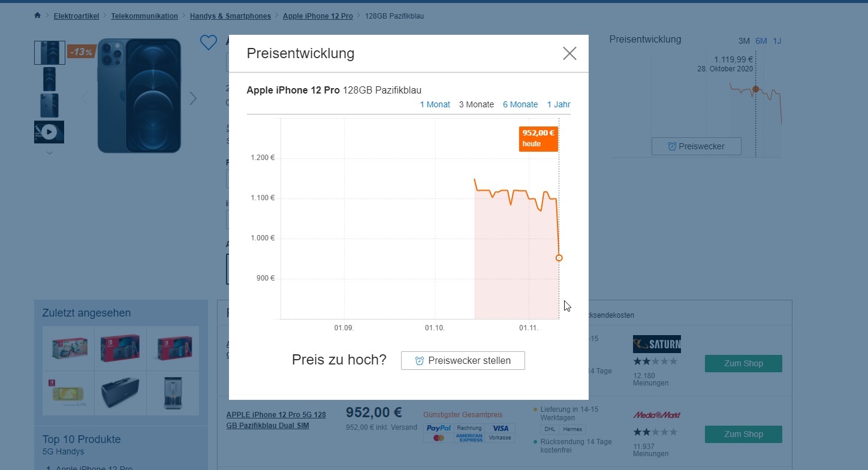Switch chart to 1 Jahr
The width and height of the screenshot is (868, 470).
[559, 104]
